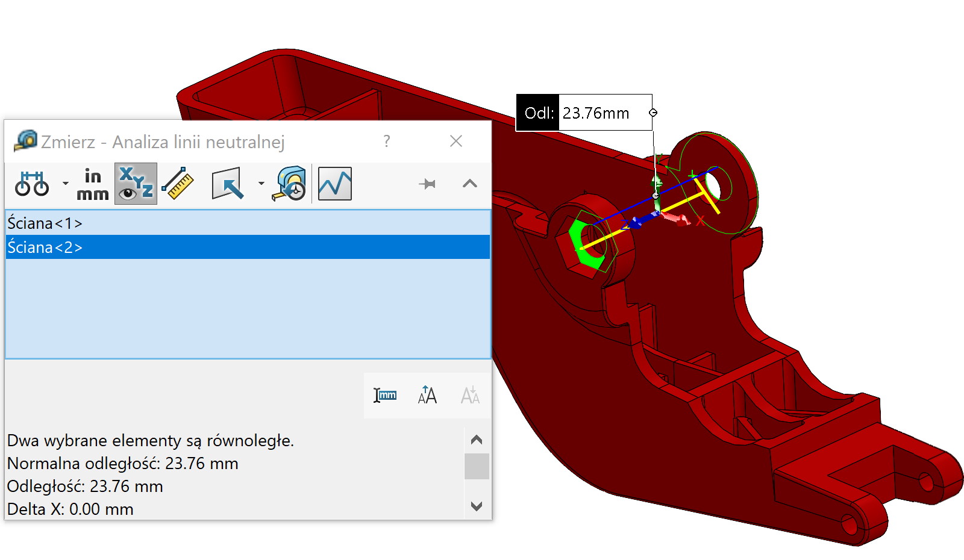Click the Create Sensor graph icon
This screenshot has height=560, width=964.
pos(334,184)
